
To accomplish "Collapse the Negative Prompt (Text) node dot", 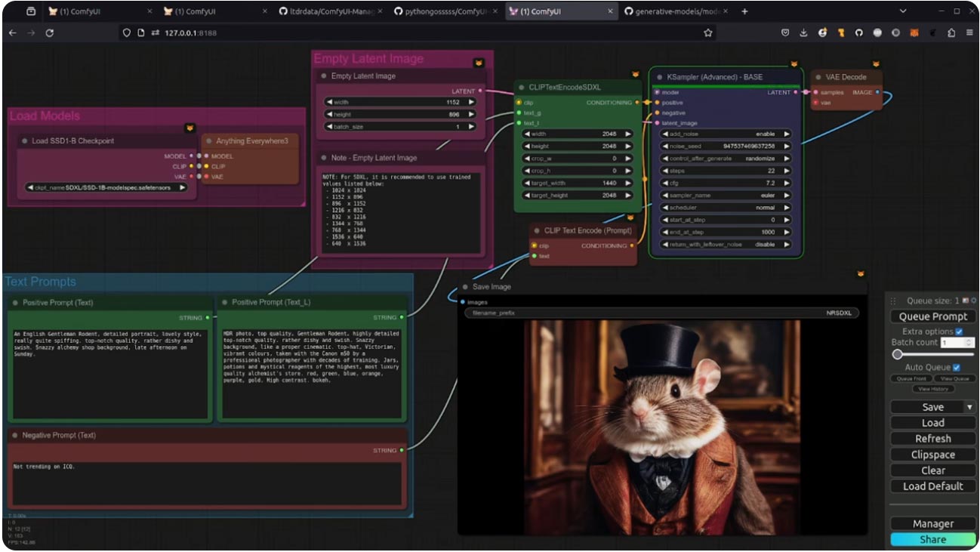I will [15, 436].
